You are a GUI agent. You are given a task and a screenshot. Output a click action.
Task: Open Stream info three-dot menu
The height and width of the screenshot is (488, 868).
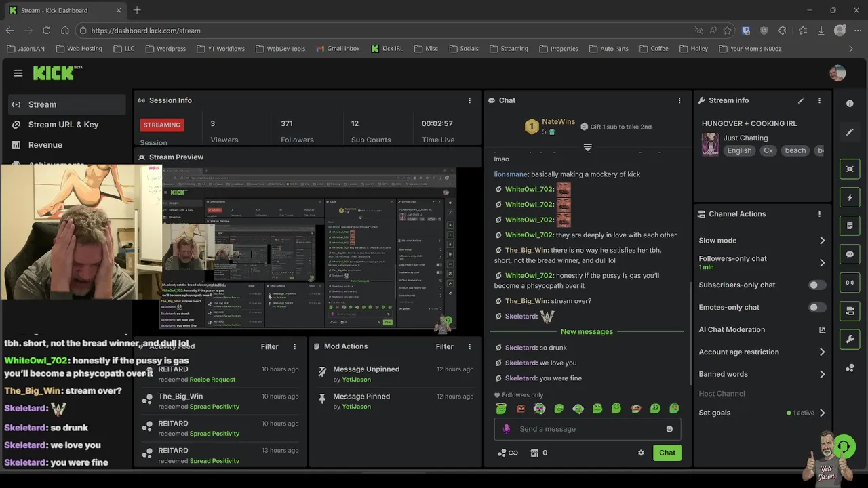(x=819, y=100)
